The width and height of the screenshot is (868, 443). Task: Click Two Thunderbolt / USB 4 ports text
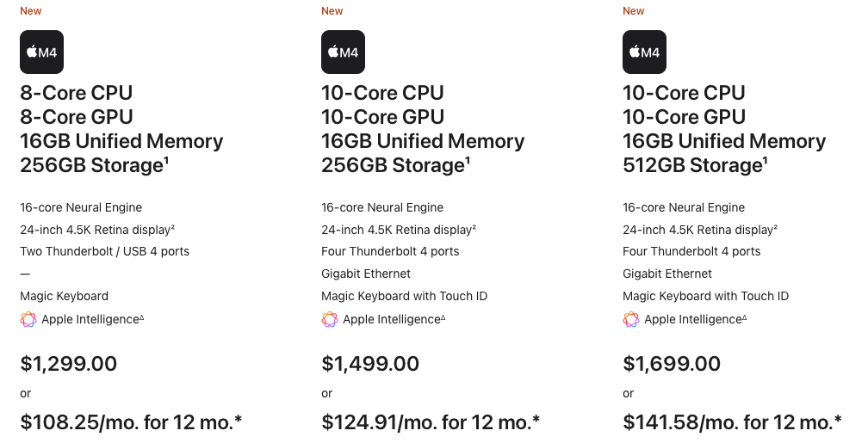(x=104, y=251)
